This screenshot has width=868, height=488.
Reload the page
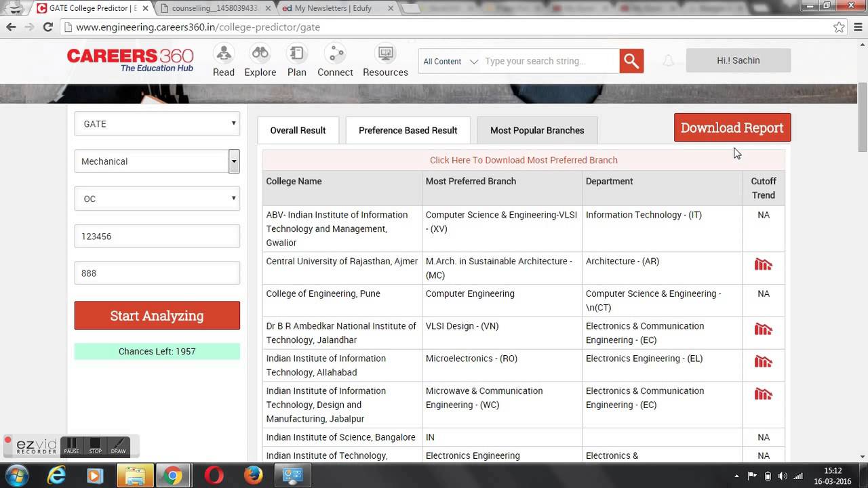[47, 27]
